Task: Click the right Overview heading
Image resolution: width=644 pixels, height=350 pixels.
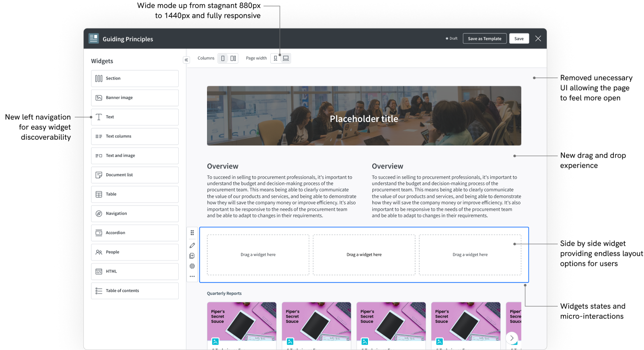Action: 387,166
